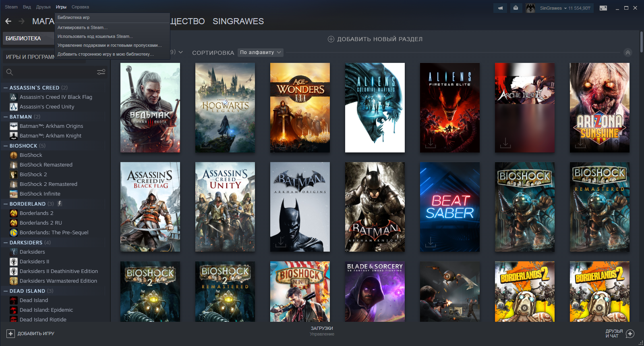Image resolution: width=644 pixels, height=346 pixels.
Task: Open the announcements megaphone icon
Action: click(x=500, y=8)
